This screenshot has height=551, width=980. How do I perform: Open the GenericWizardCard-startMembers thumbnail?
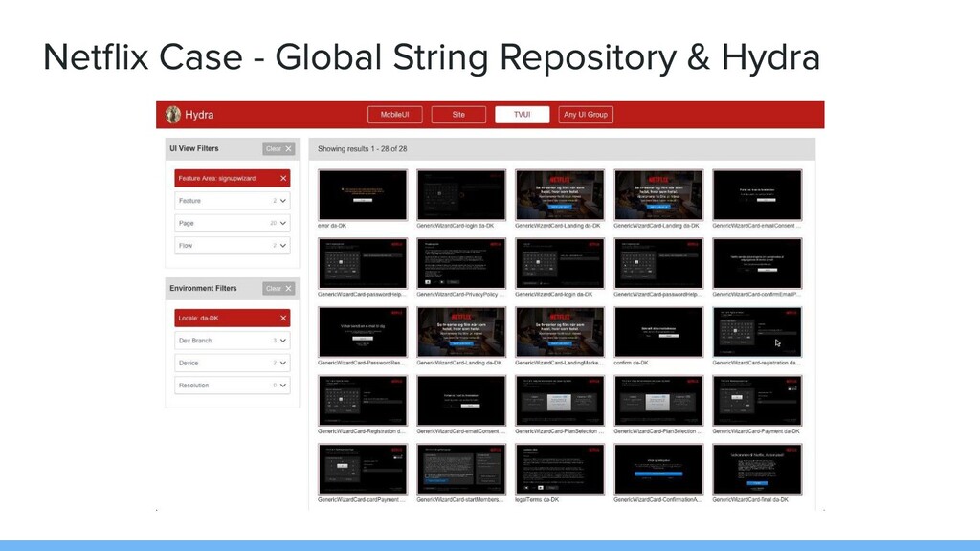[461, 470]
